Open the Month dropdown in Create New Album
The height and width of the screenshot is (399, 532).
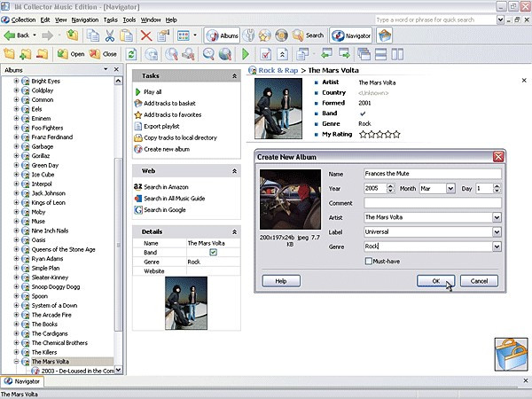coord(450,188)
